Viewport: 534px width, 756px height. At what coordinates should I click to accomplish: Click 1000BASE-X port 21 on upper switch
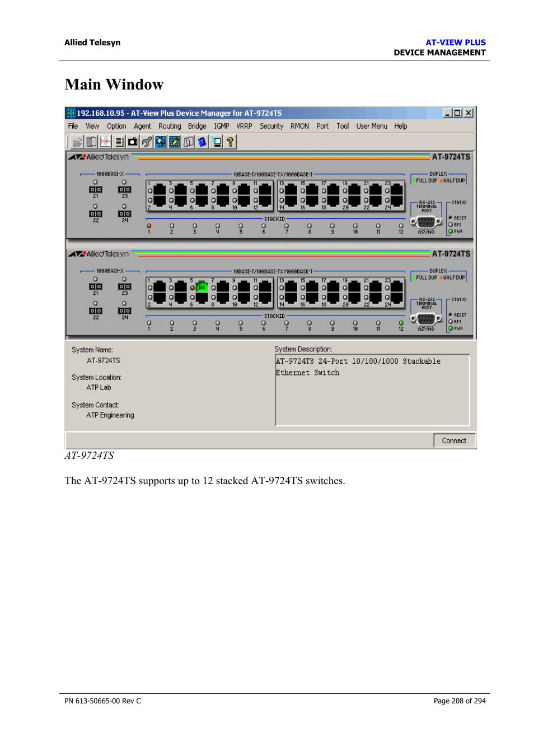(x=96, y=190)
